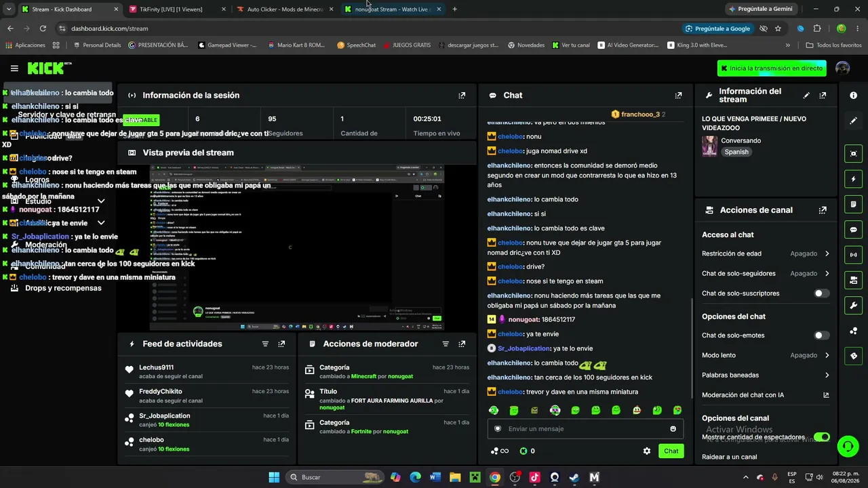
Task: Pop out the Feed de actividades panel
Action: coord(281,344)
